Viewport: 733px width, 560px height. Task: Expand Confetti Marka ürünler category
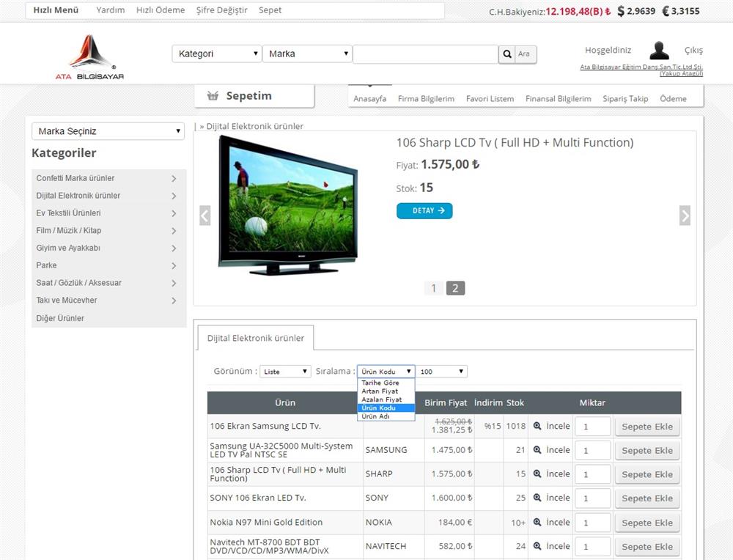174,179
